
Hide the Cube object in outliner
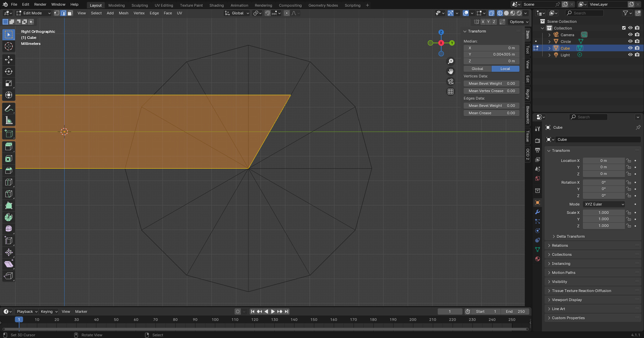click(630, 48)
